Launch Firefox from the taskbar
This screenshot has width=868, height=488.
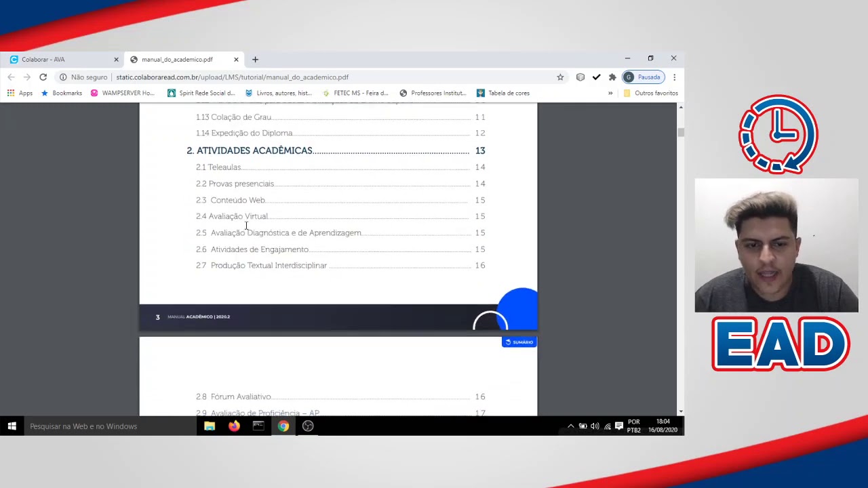[x=234, y=426]
